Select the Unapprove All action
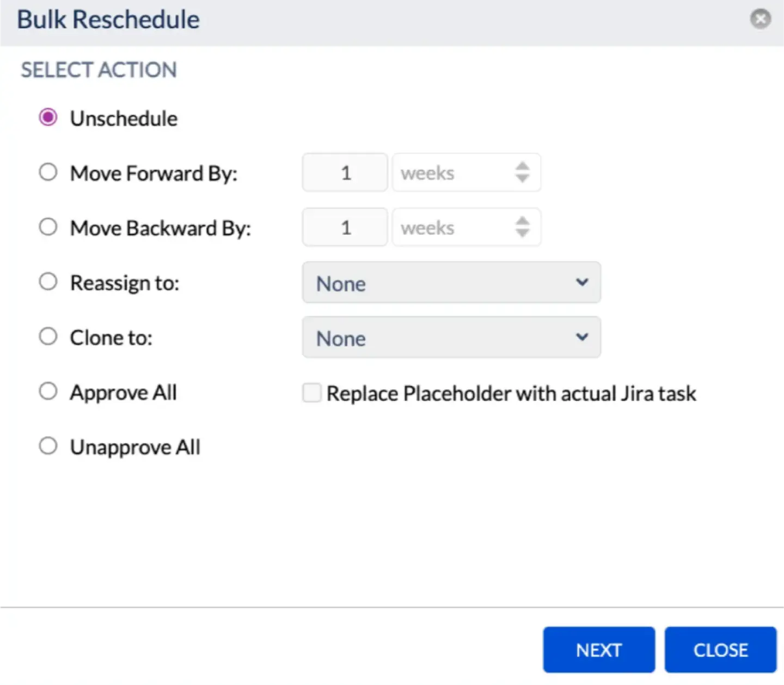This screenshot has width=784, height=685. click(x=48, y=445)
